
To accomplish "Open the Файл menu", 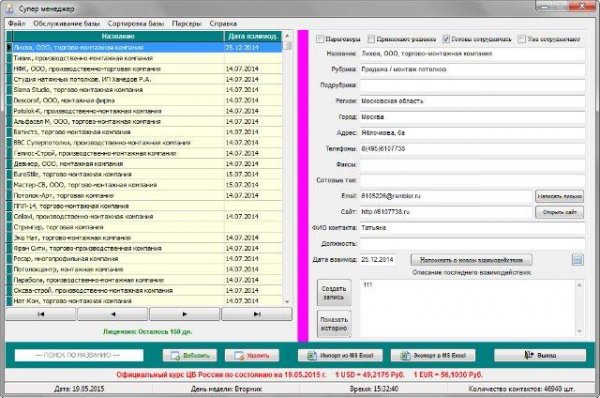I will [x=16, y=23].
